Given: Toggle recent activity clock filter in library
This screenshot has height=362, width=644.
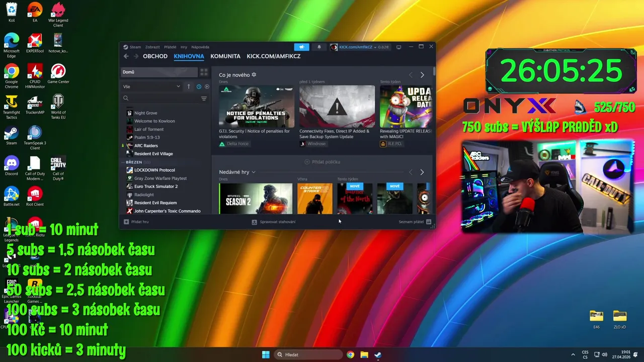Looking at the screenshot, I should pos(199,86).
